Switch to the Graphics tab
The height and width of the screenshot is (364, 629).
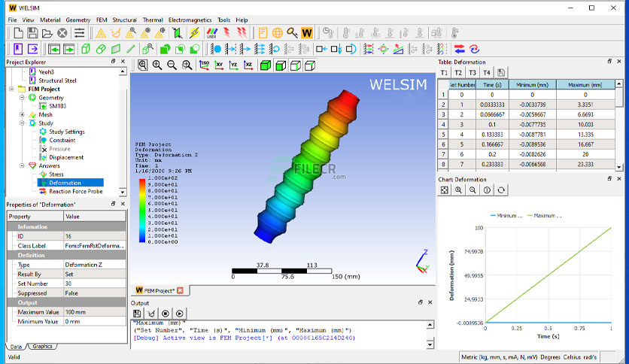tap(42, 347)
